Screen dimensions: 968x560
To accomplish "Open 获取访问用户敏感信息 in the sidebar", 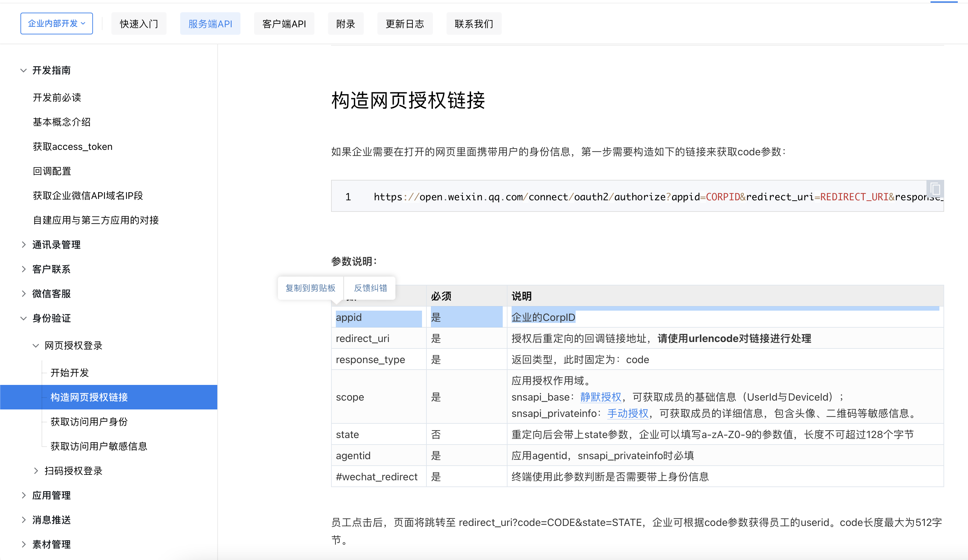I will pyautogui.click(x=99, y=446).
